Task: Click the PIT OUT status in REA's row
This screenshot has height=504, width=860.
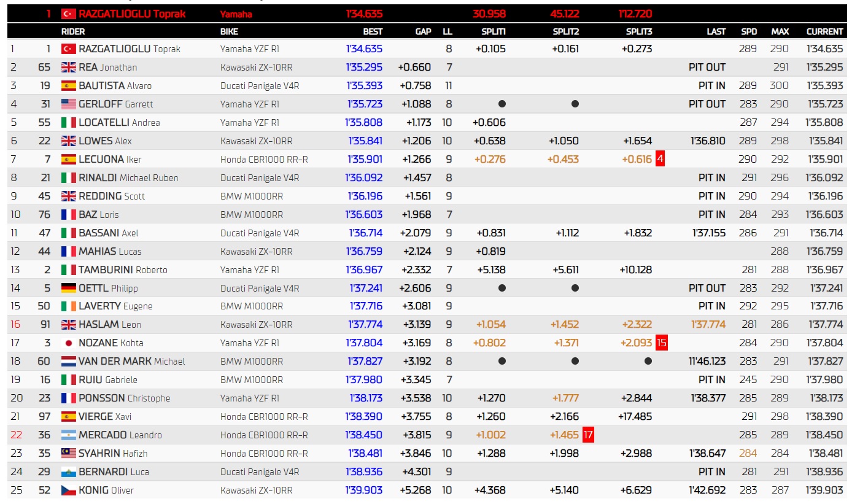Action: (707, 67)
